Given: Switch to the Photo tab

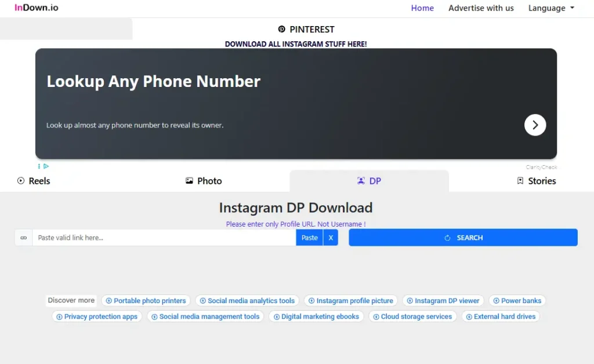Looking at the screenshot, I should (204, 181).
